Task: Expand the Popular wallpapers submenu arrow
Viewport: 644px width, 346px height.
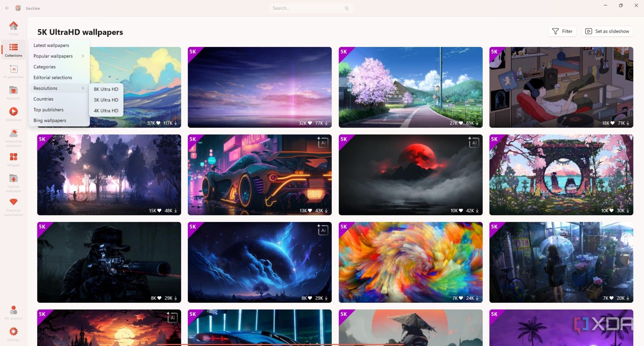Action: tap(83, 56)
